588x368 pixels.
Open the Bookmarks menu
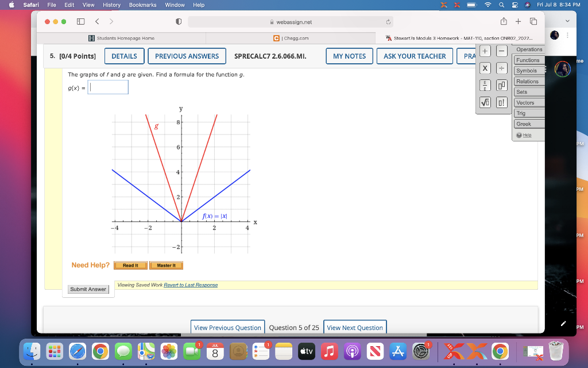coord(142,5)
